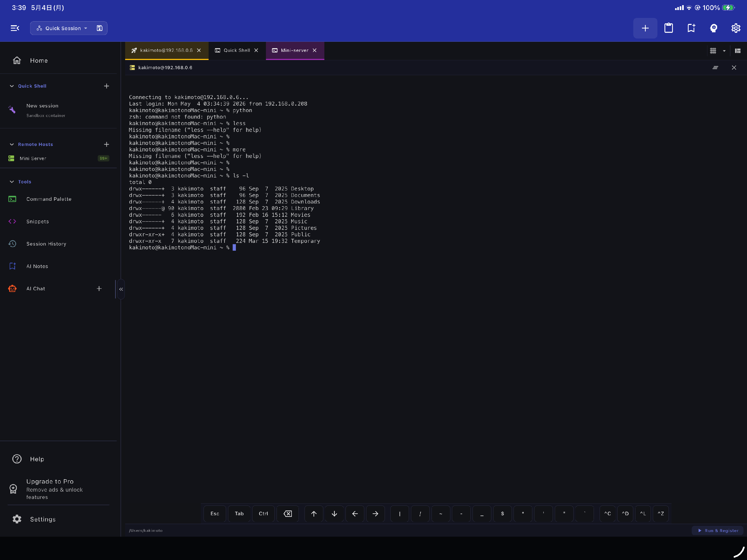Open the settings gear in top bar
Image resolution: width=747 pixels, height=560 pixels.
(x=736, y=28)
